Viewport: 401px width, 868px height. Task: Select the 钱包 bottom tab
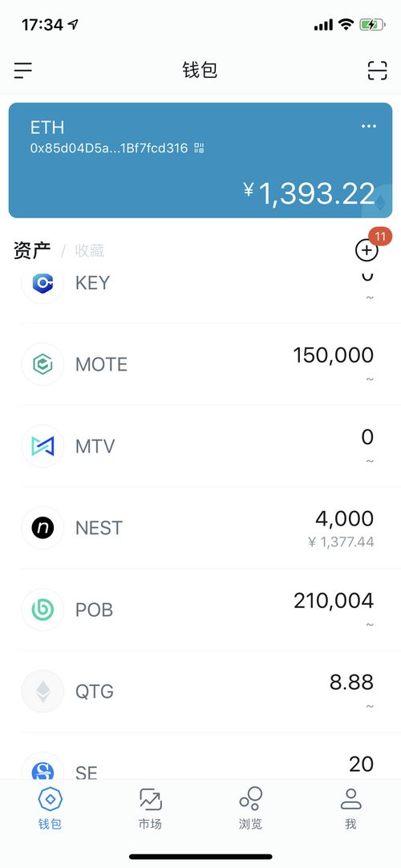tap(50, 809)
